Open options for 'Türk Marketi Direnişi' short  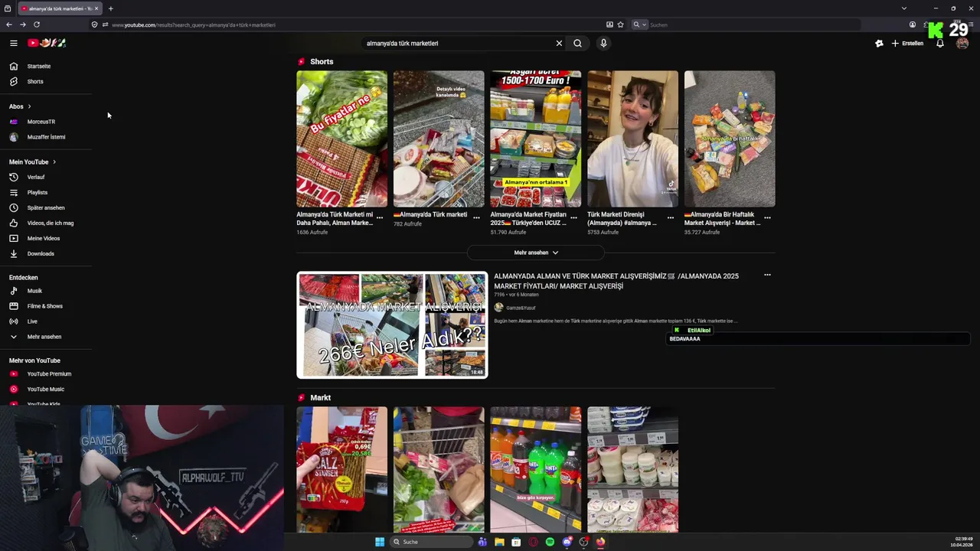[x=671, y=217]
